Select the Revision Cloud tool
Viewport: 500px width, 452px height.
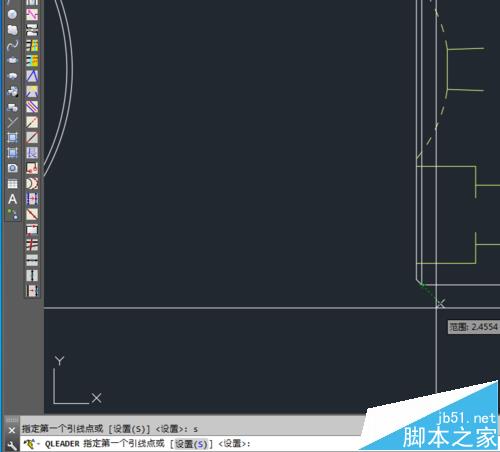pyautogui.click(x=12, y=30)
